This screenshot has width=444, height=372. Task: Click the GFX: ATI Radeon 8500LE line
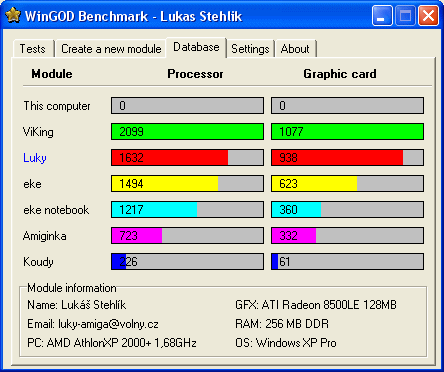click(316, 305)
